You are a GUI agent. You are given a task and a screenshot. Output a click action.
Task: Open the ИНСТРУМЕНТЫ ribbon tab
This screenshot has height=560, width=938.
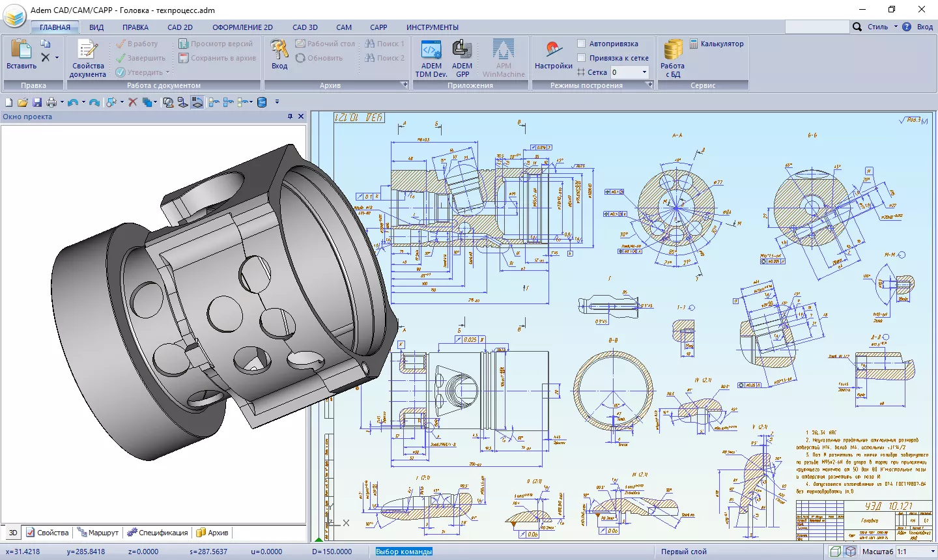[x=433, y=27]
